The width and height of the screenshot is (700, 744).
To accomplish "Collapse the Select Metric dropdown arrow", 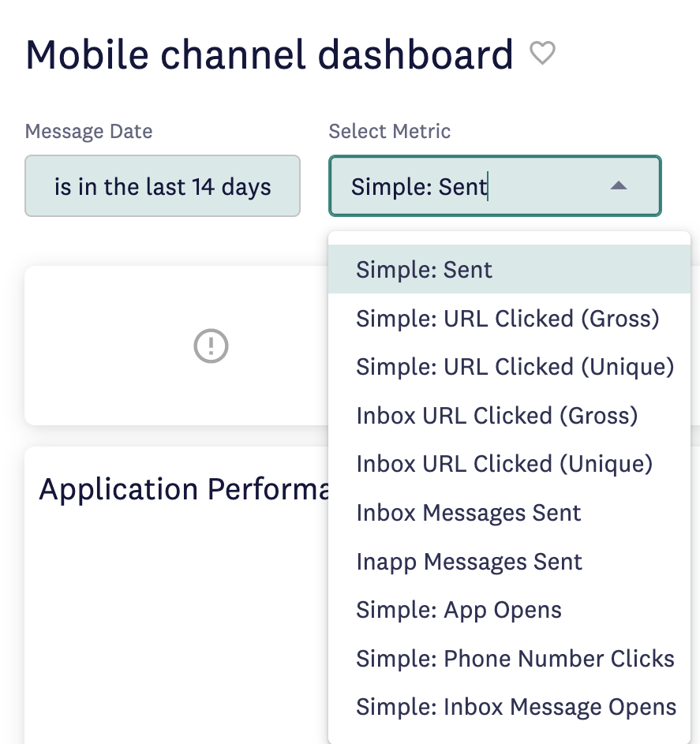I will (x=619, y=185).
